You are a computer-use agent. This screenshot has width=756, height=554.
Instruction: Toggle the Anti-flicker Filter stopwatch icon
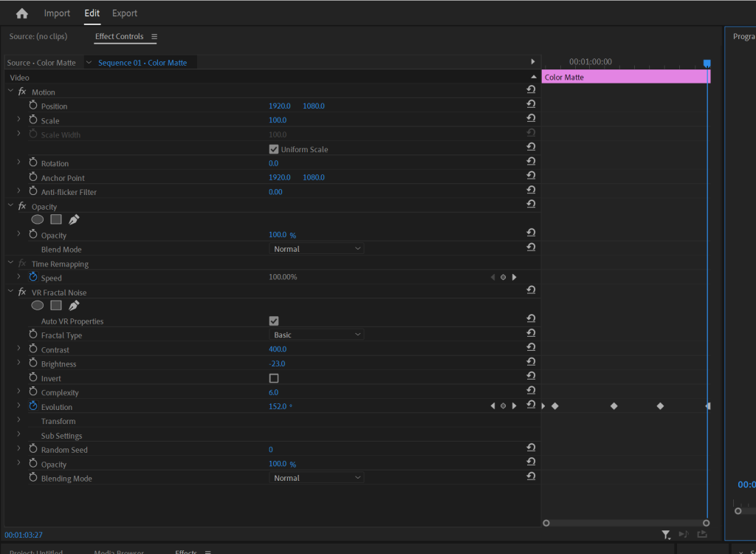pos(33,191)
